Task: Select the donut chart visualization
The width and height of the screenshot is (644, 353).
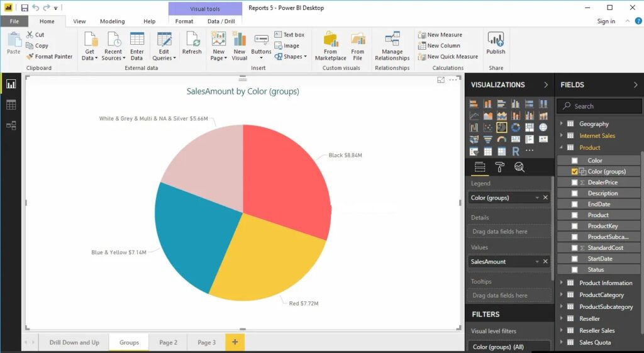Action: [x=516, y=127]
